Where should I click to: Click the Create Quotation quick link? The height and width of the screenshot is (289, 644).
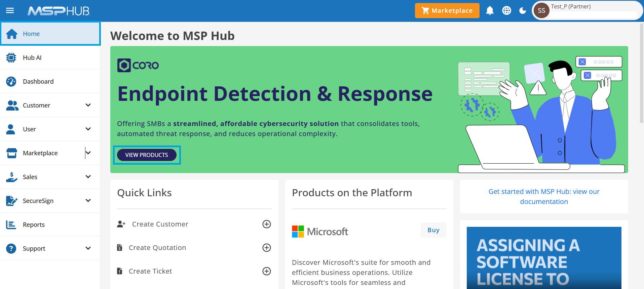click(157, 248)
